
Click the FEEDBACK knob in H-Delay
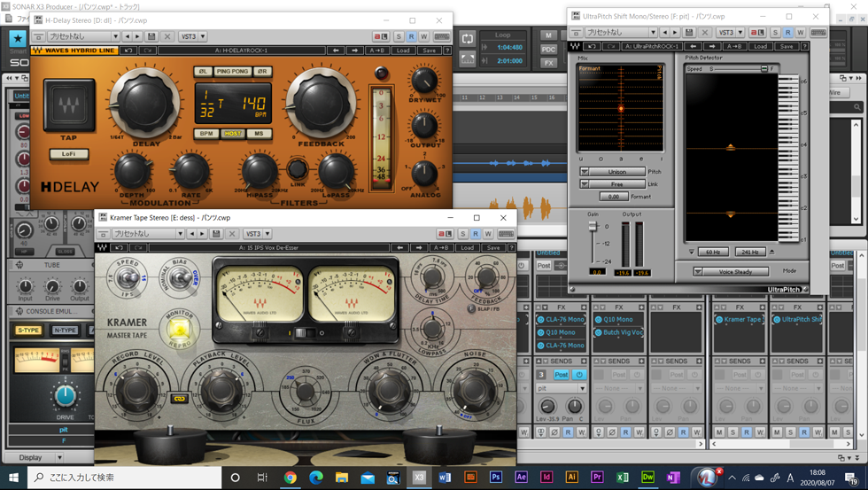(x=321, y=102)
